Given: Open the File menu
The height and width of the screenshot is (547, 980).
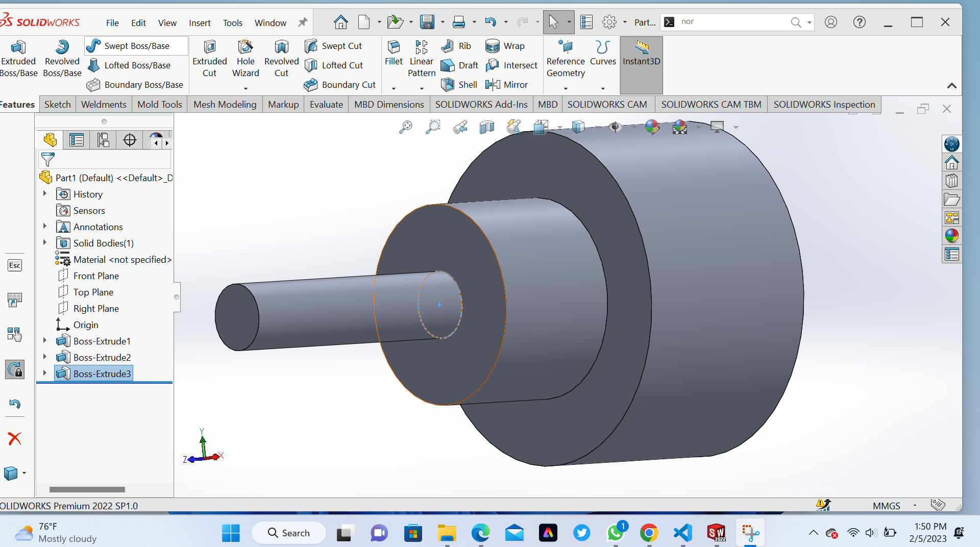Looking at the screenshot, I should (x=112, y=23).
